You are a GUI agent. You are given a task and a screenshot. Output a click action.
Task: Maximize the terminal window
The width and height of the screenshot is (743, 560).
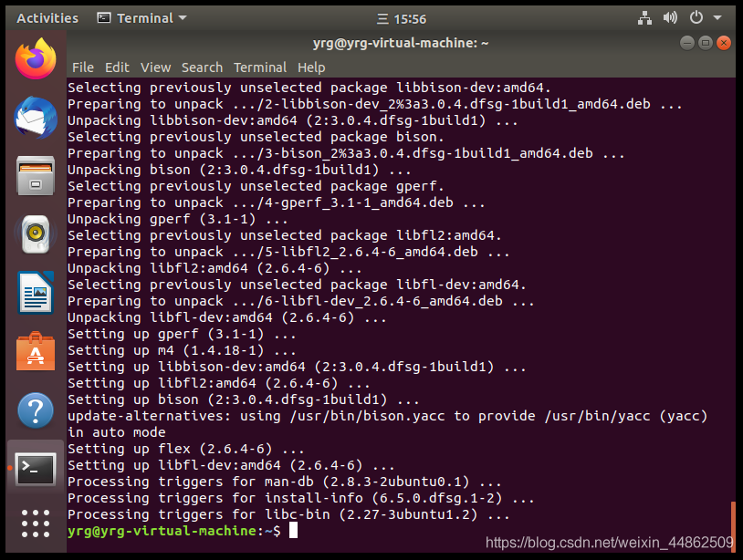pos(705,43)
